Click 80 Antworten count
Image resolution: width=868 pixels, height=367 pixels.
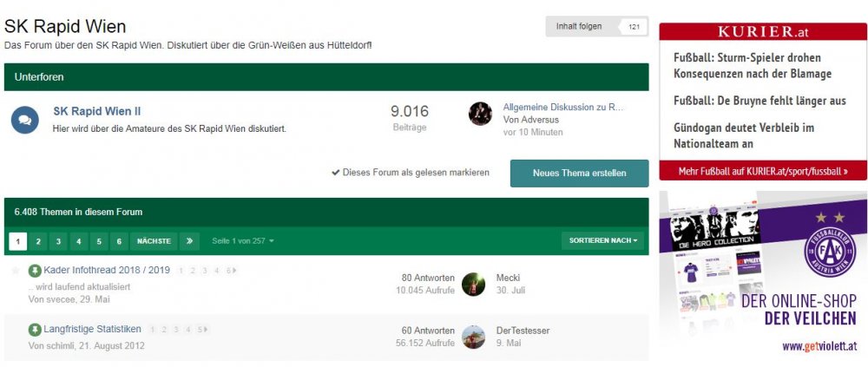point(429,278)
